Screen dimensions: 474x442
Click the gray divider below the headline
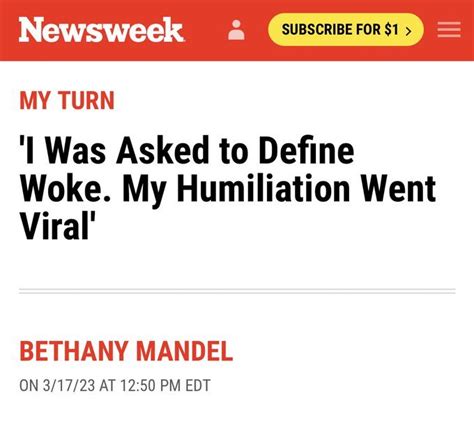tap(237, 291)
